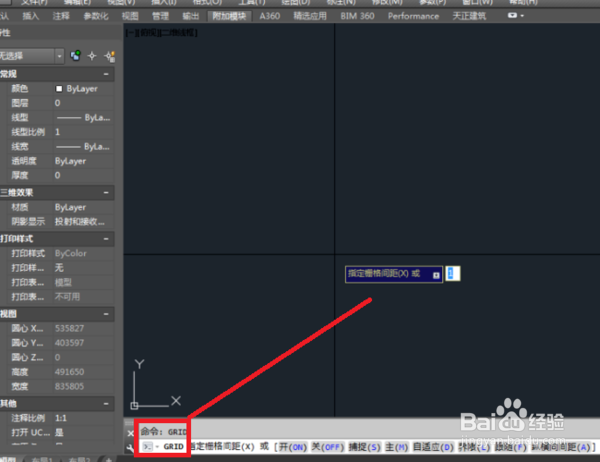Switch to the 插入 ribbon tab

coord(31,16)
